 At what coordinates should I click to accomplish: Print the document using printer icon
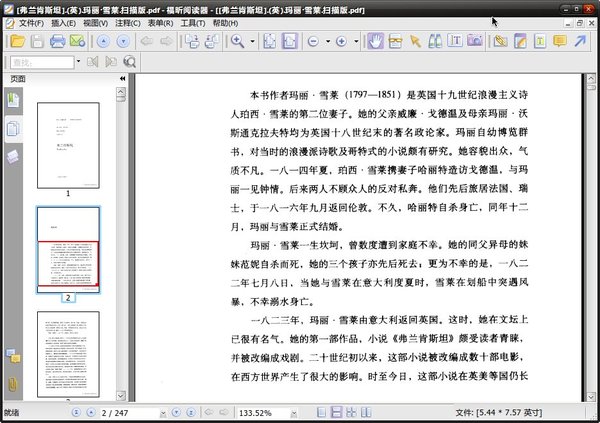click(57, 41)
